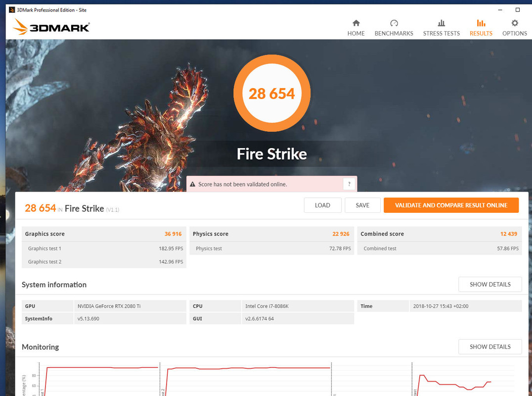Click the 182.95 FPS value
Viewport: 532px width, 396px height.
click(171, 248)
